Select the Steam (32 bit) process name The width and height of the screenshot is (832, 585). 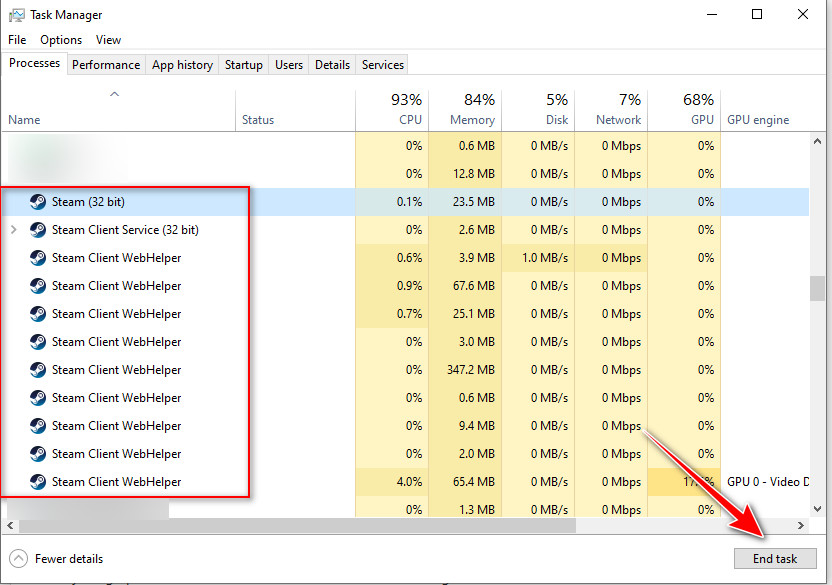click(88, 202)
